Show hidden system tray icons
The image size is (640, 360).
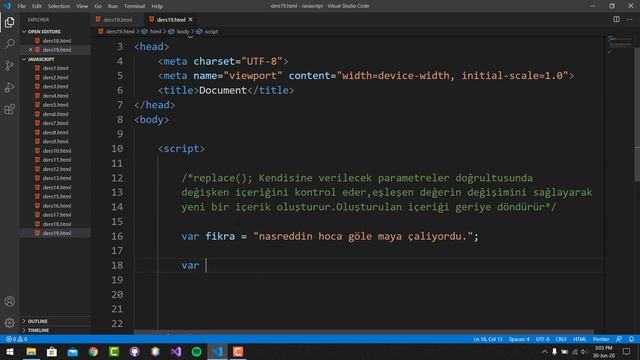[x=544, y=352]
